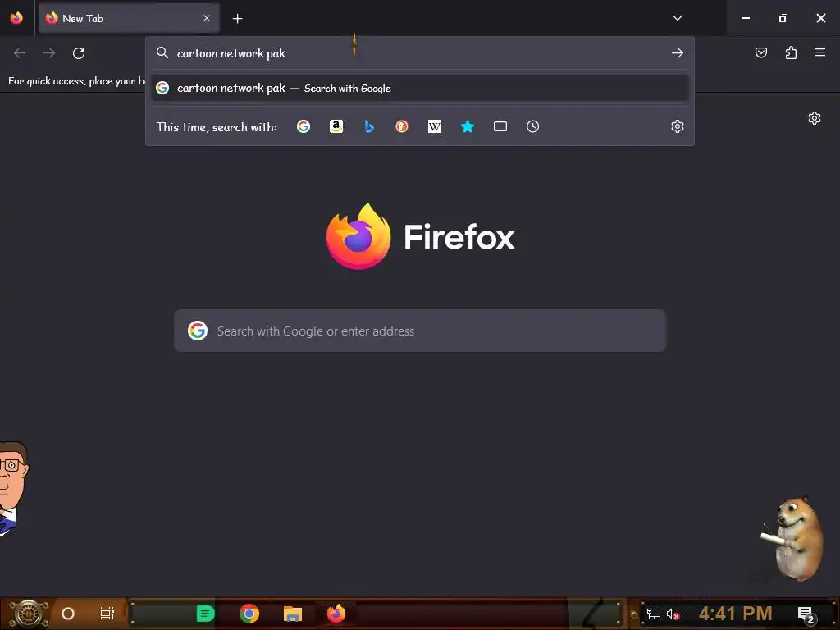840x630 pixels.
Task: Select 'cartoon network pak' Search with Google suggestion
Action: pyautogui.click(x=419, y=88)
